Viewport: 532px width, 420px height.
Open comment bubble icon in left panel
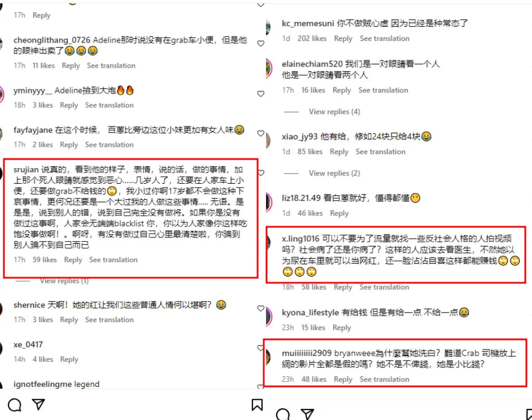click(15, 405)
